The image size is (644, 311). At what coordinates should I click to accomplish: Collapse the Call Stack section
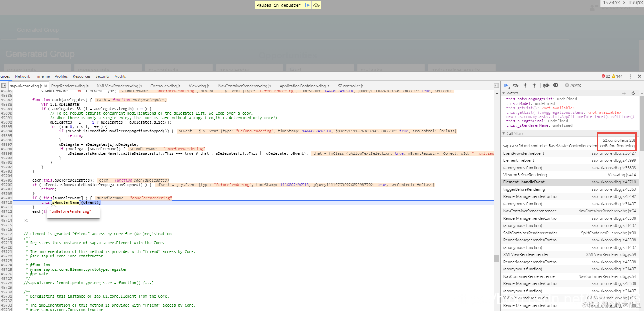coord(504,134)
